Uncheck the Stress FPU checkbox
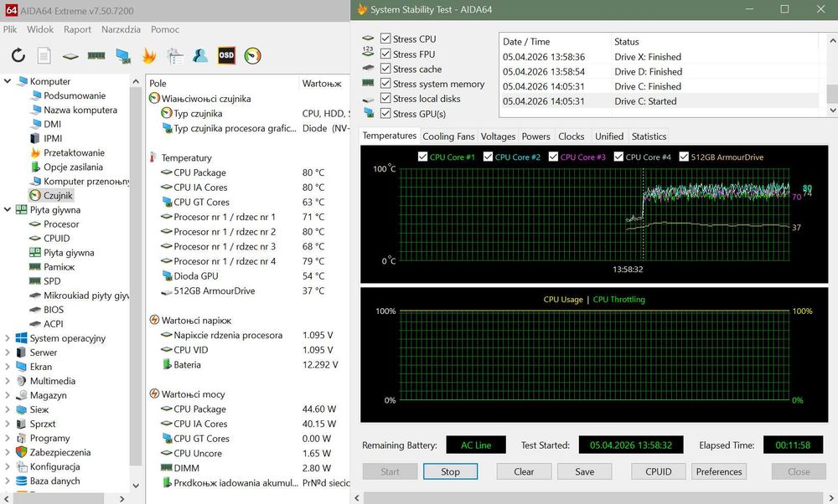The width and height of the screenshot is (838, 504). point(385,54)
